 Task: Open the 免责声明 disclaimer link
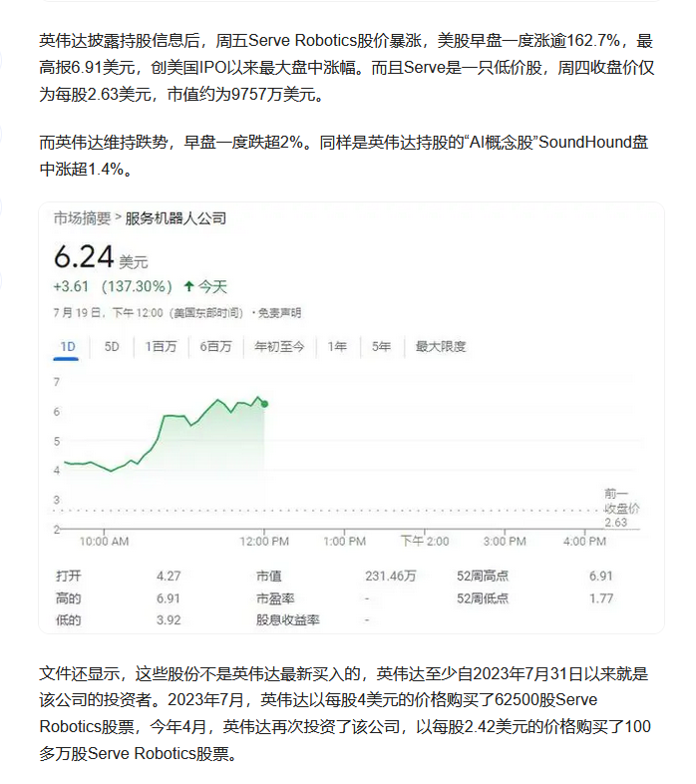coord(279,313)
